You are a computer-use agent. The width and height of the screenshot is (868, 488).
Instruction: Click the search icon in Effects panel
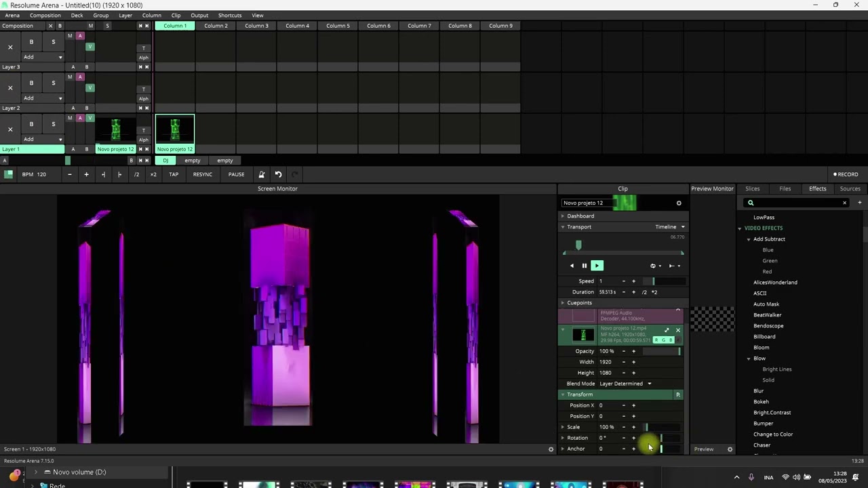tap(751, 203)
